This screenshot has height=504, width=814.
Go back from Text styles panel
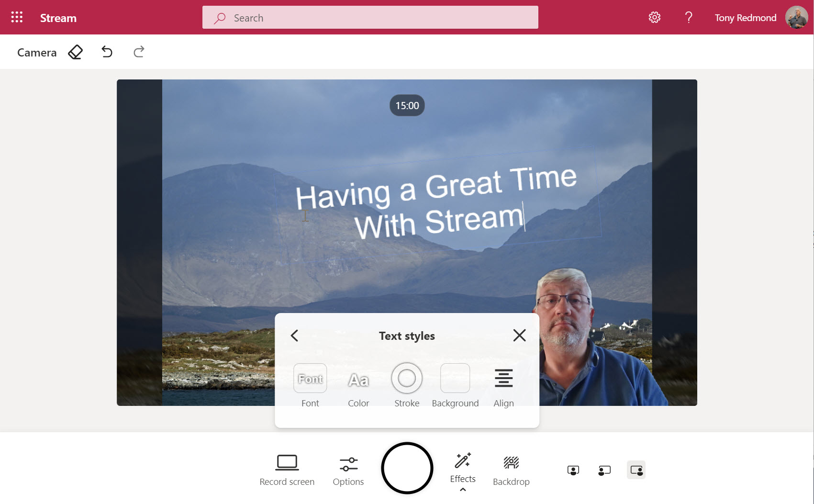coord(295,336)
